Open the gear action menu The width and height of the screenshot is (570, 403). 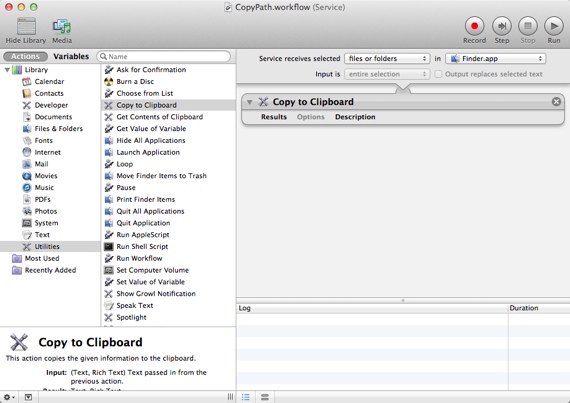coord(9,397)
